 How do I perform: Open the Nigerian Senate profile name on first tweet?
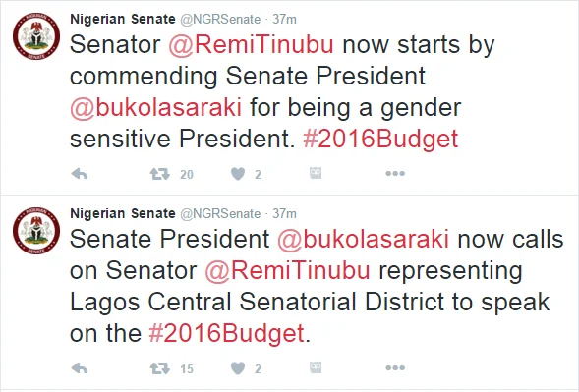click(x=123, y=19)
